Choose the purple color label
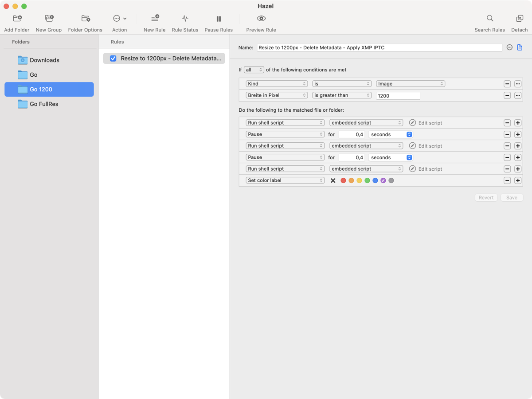 coord(383,180)
